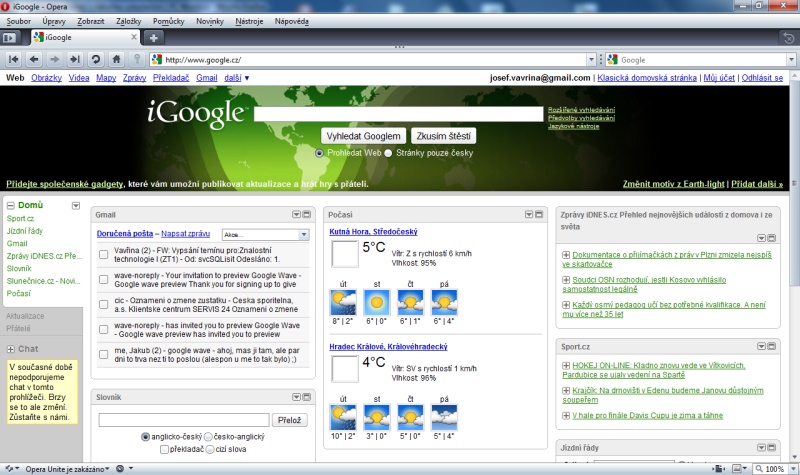
Task: Open the Napsat zprávu link
Action: pyautogui.click(x=186, y=234)
